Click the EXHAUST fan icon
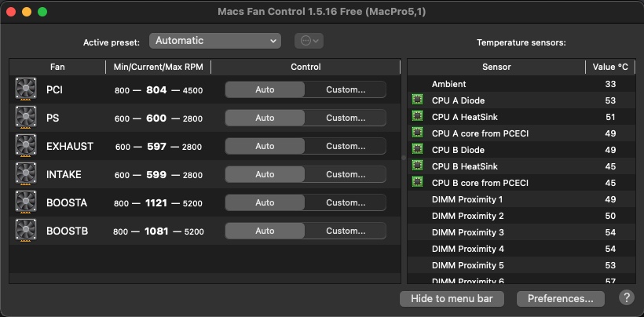This screenshot has height=317, width=644. coord(26,146)
